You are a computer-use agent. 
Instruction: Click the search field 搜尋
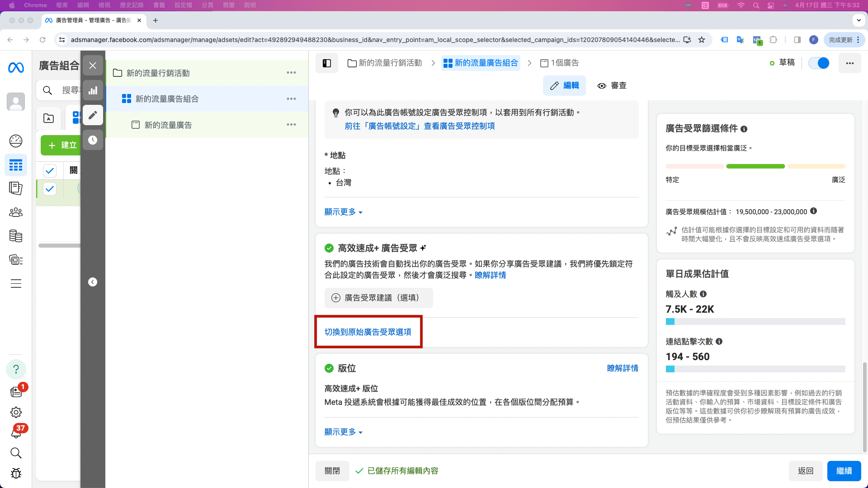coord(59,90)
